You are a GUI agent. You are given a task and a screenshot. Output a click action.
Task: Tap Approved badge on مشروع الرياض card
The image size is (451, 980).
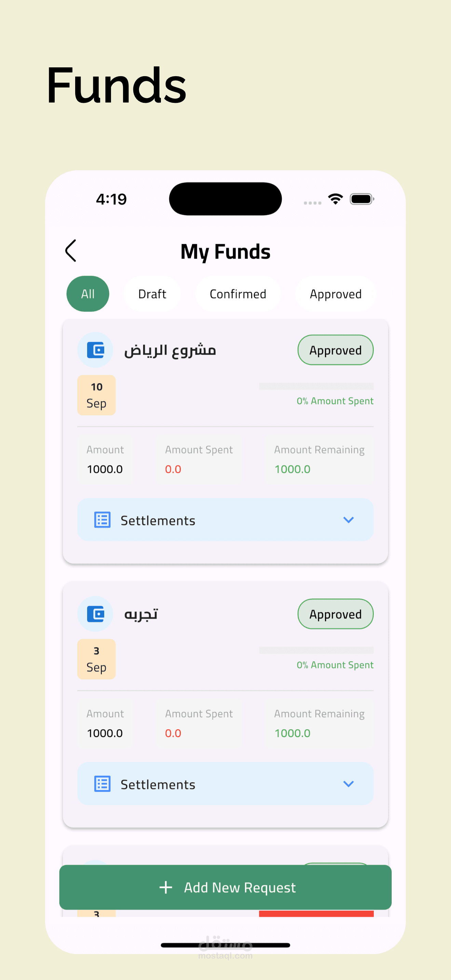[336, 350]
